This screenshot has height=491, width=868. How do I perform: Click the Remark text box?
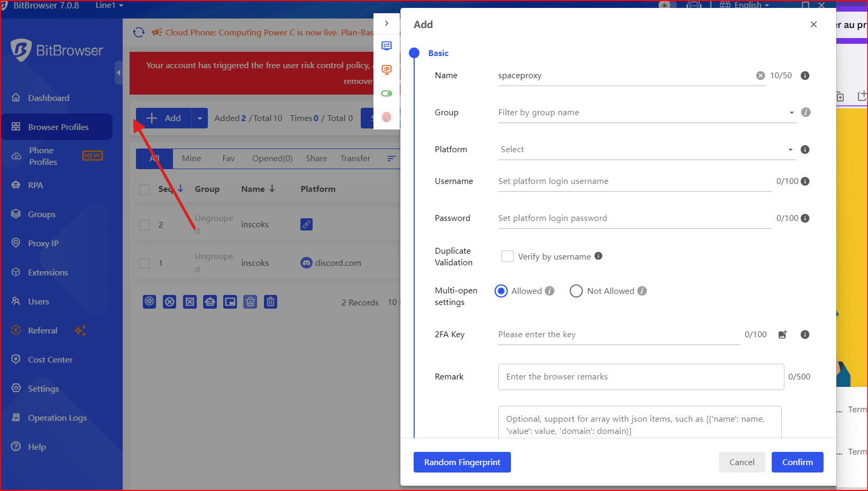click(641, 377)
